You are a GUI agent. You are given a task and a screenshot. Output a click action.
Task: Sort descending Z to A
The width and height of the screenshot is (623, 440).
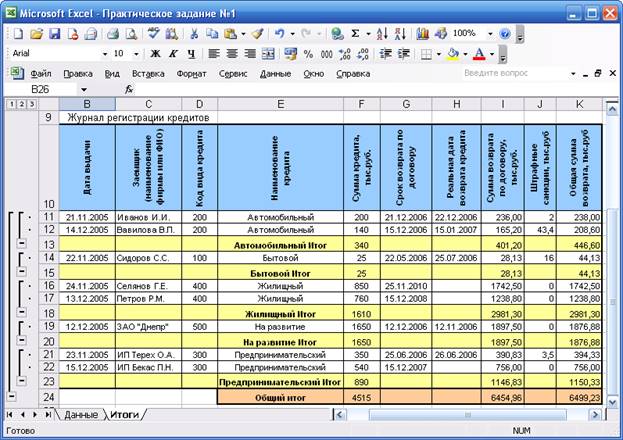[x=400, y=34]
